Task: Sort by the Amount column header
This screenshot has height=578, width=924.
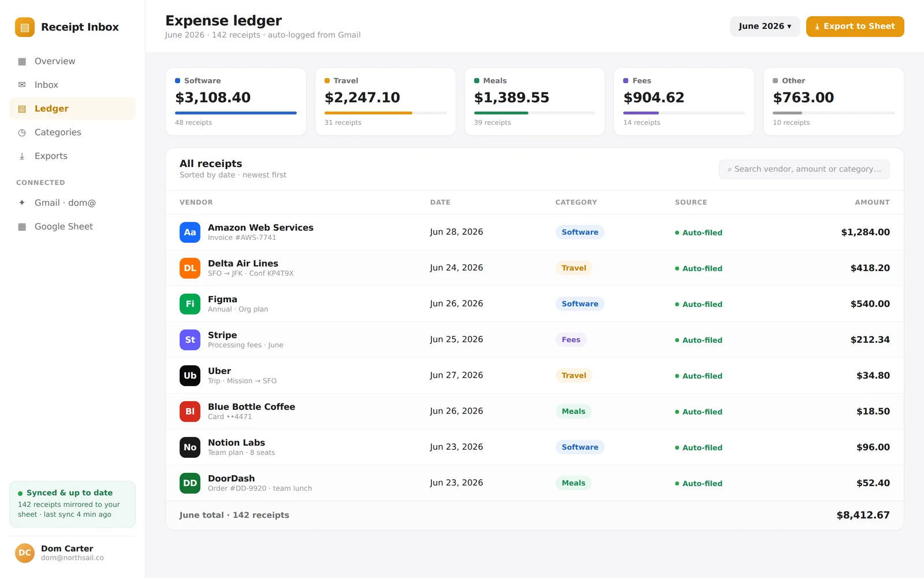Action: pos(872,202)
